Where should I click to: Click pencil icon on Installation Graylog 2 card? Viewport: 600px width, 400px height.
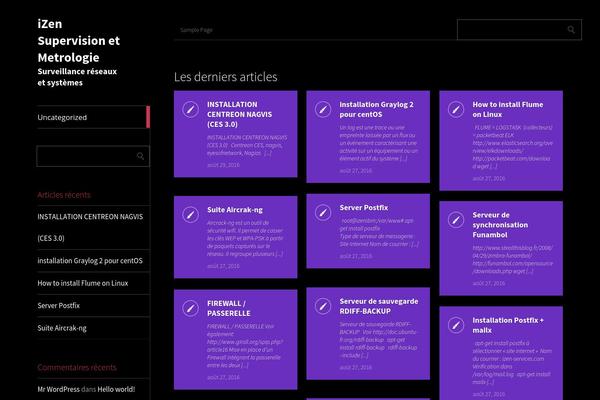click(x=323, y=109)
